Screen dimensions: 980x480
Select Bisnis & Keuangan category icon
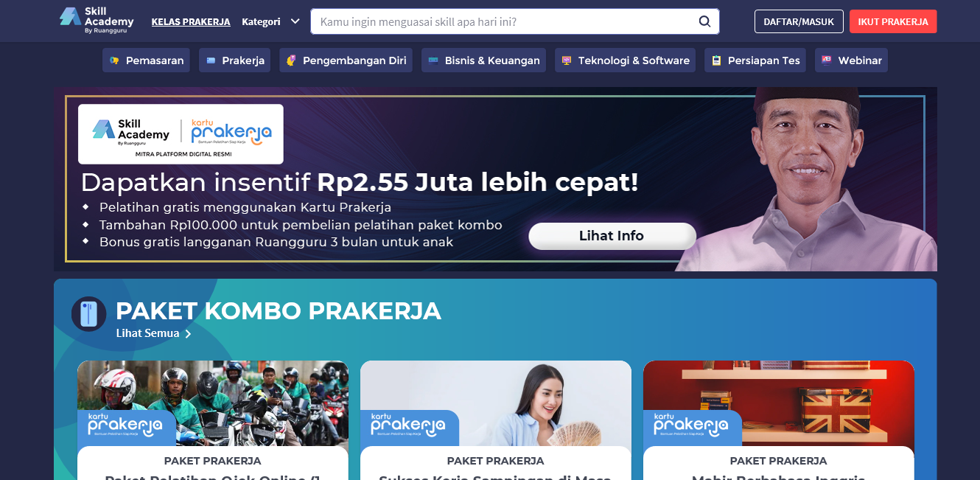coord(433,60)
